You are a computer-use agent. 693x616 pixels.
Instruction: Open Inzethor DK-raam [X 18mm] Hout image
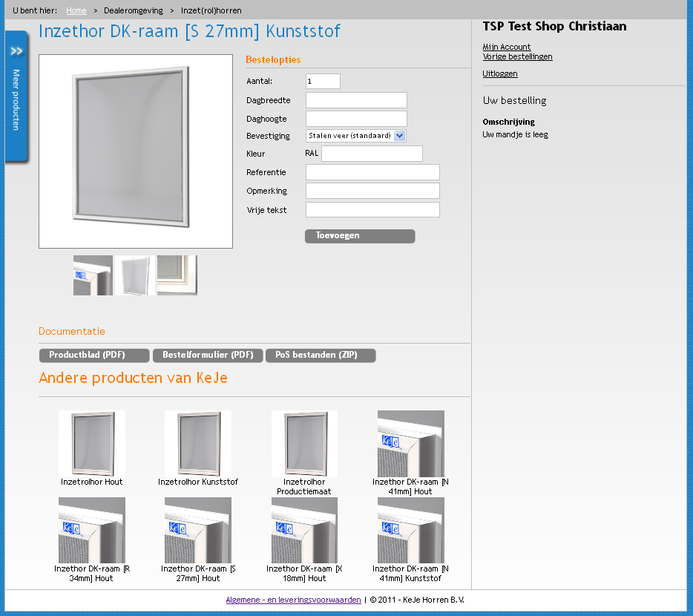[x=304, y=530]
